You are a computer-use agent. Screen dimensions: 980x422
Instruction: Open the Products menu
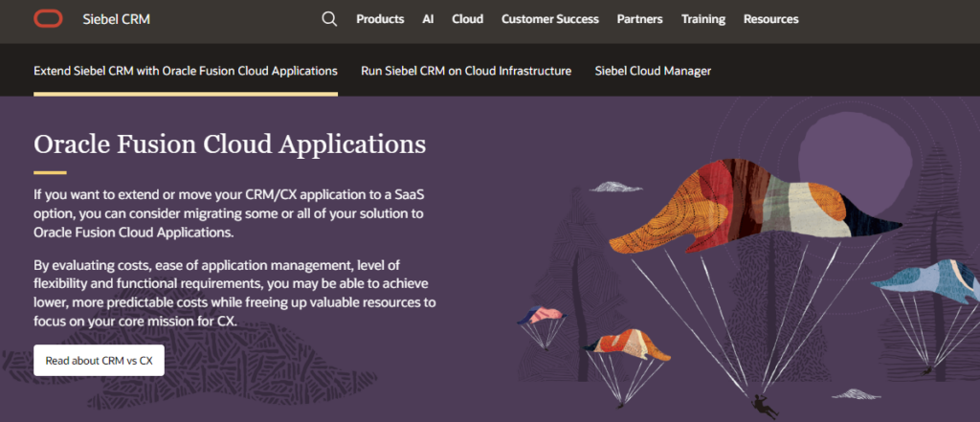click(380, 19)
